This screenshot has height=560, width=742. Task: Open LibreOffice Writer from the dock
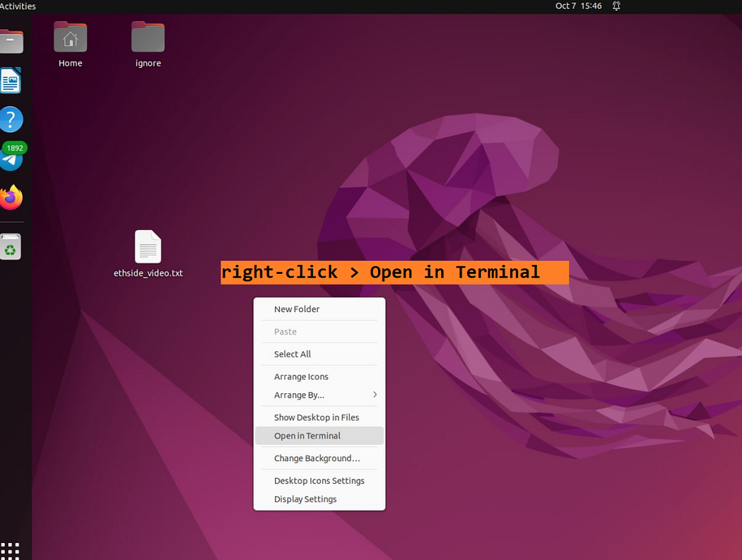11,81
